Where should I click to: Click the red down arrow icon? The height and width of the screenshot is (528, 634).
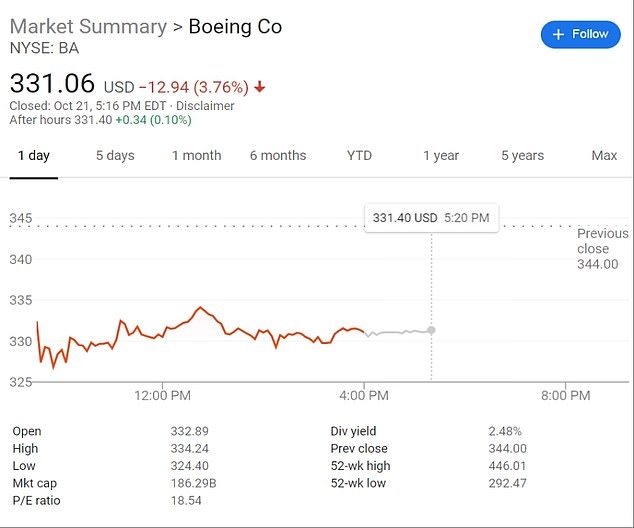(x=260, y=87)
